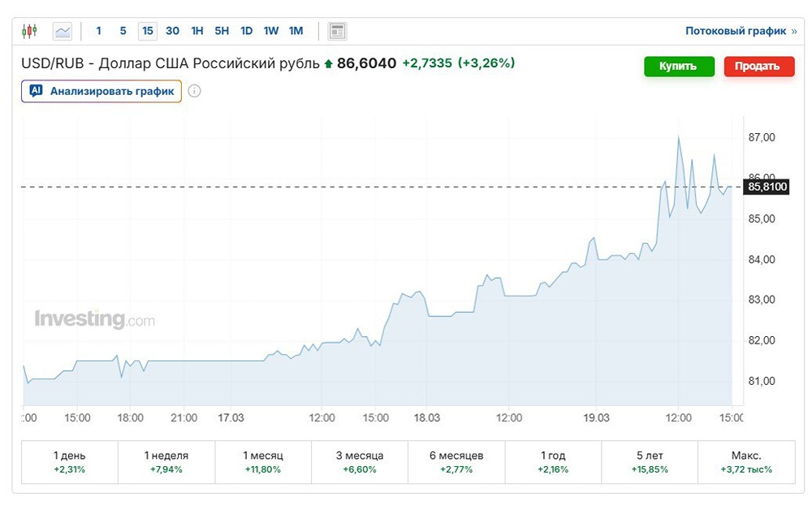Expand the streaming chart link arrow
The image size is (812, 514).
click(x=794, y=32)
